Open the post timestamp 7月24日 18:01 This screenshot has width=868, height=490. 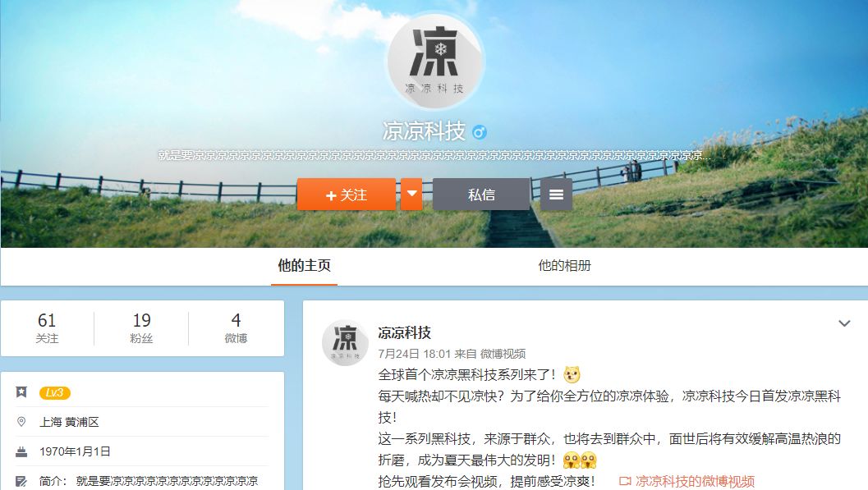[x=415, y=354]
